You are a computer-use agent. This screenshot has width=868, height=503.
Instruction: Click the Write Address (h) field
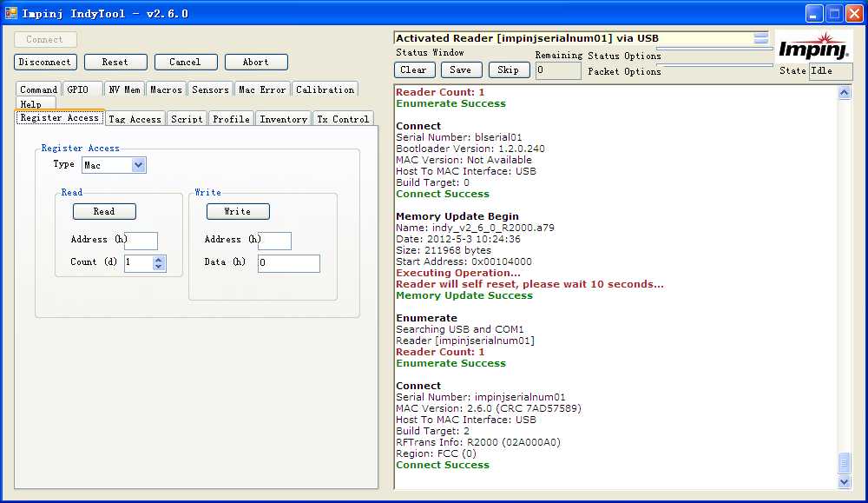(x=274, y=241)
